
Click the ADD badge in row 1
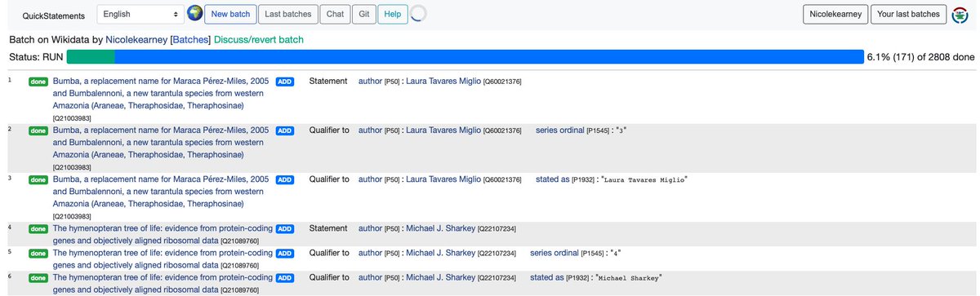point(285,82)
